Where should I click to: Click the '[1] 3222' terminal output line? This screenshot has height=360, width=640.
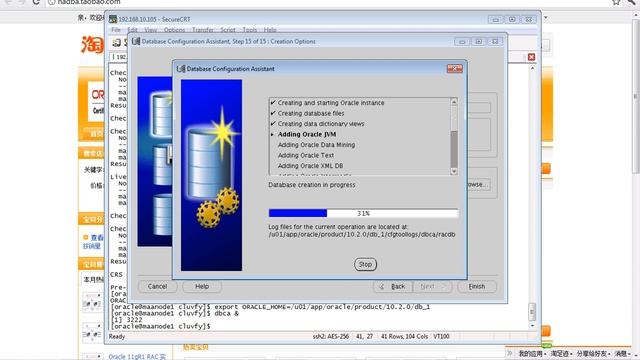pos(126,320)
